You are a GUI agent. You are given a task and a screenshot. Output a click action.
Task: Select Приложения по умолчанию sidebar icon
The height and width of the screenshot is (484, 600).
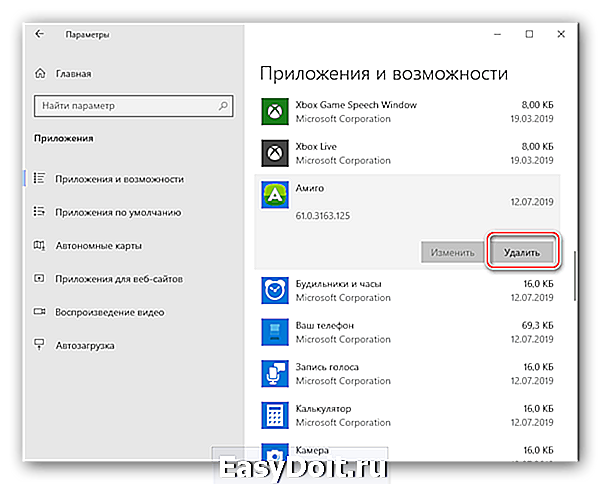pos(39,212)
